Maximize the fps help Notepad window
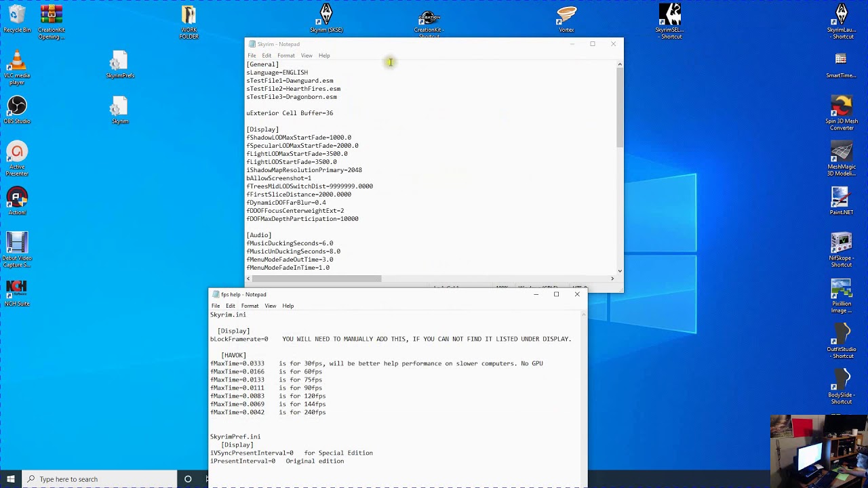Screen dimensions: 868x488 556,294
